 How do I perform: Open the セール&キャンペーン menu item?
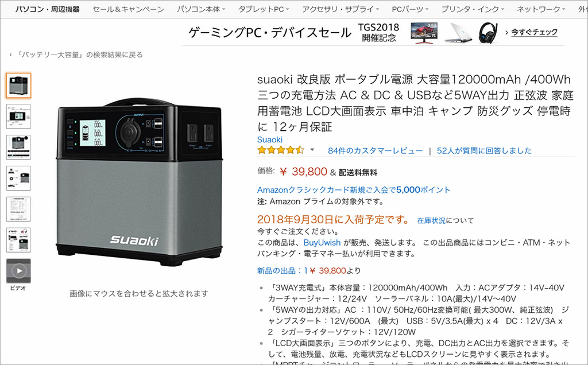tap(128, 9)
